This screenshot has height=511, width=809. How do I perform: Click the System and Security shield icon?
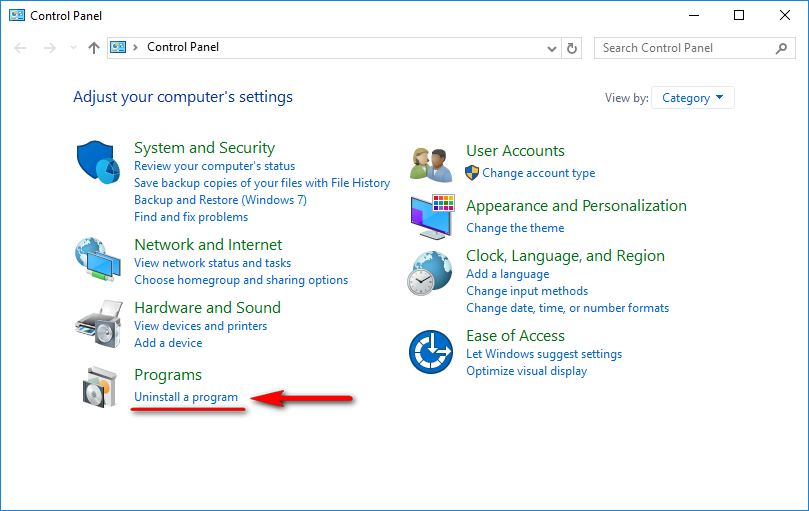[x=98, y=161]
